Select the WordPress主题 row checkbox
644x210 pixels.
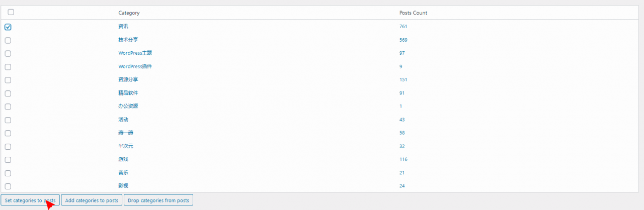(8, 53)
